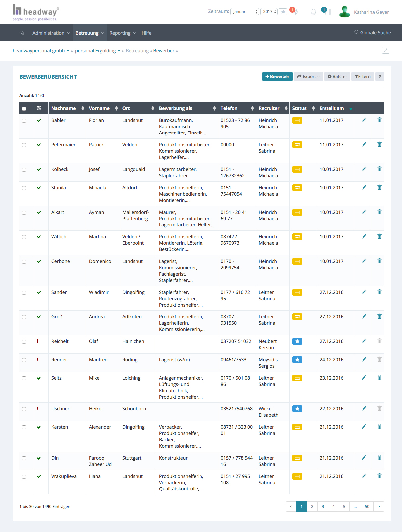Screen dimensions: 402x532
Task: Click the home icon in navigation bar
Action: tap(22, 33)
